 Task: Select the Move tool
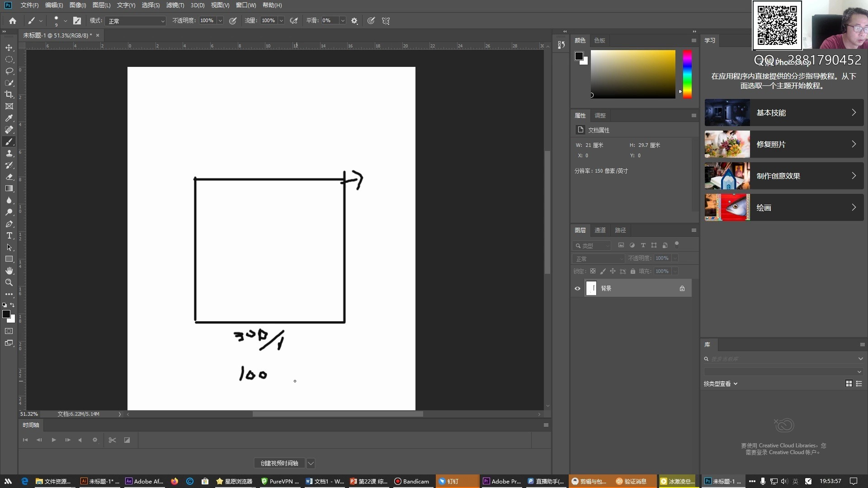[x=9, y=47]
